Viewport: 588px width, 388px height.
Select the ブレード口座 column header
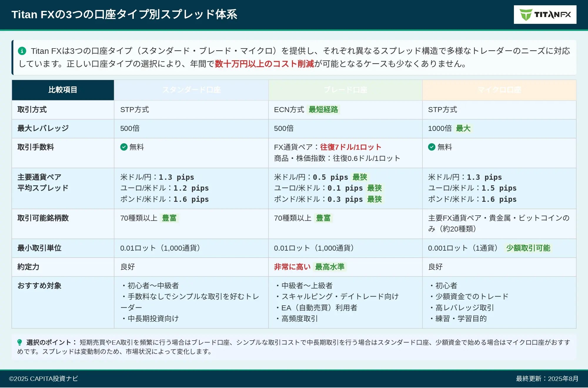pyautogui.click(x=345, y=90)
